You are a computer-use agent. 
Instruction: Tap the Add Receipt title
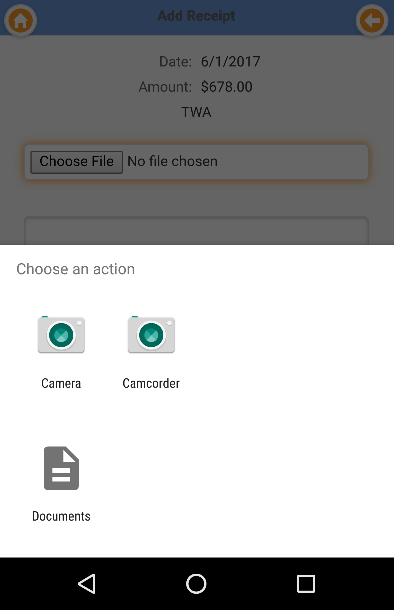tap(196, 16)
